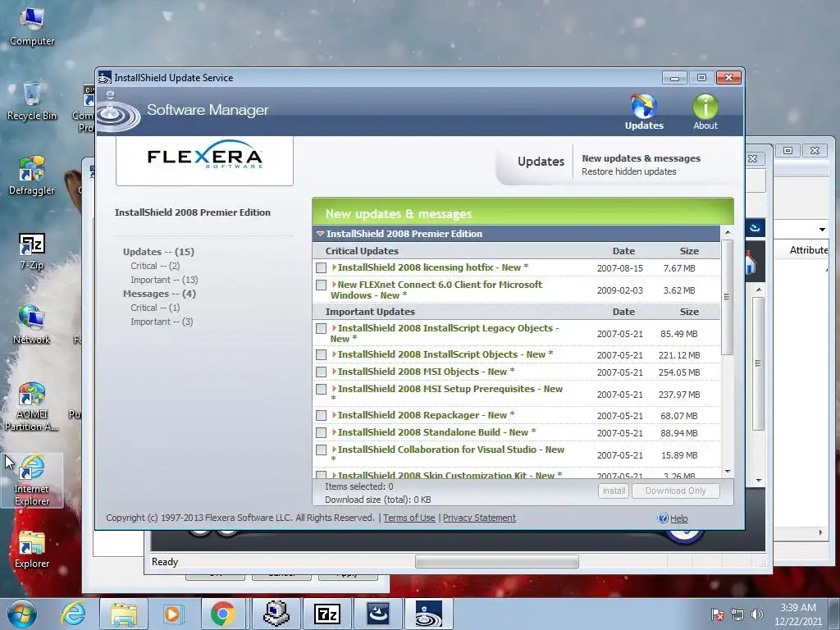Image resolution: width=840 pixels, height=630 pixels.
Task: Select InstallShield 2008 MSI Objects checkbox
Action: coord(321,372)
